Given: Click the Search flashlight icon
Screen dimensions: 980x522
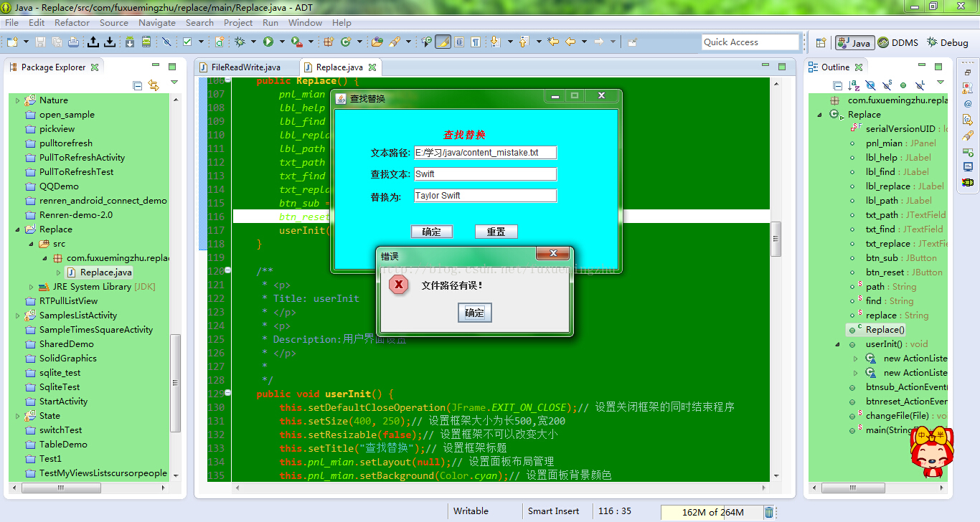Looking at the screenshot, I should pyautogui.click(x=394, y=42).
